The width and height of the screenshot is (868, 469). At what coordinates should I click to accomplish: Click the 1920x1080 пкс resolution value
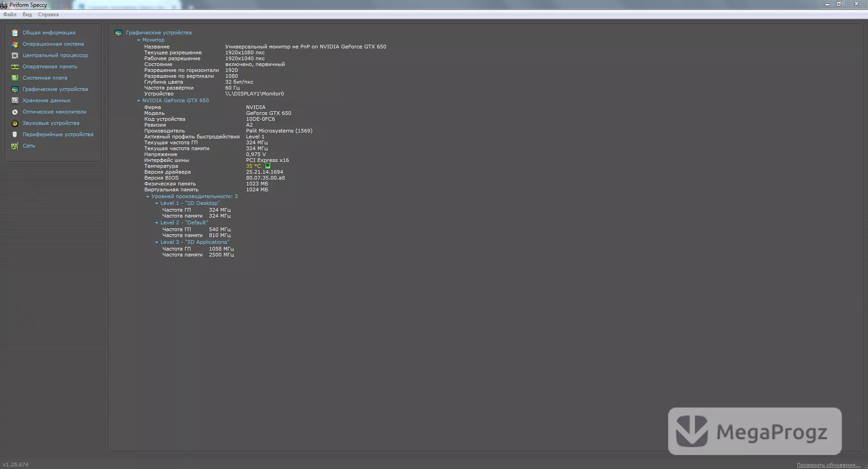245,52
